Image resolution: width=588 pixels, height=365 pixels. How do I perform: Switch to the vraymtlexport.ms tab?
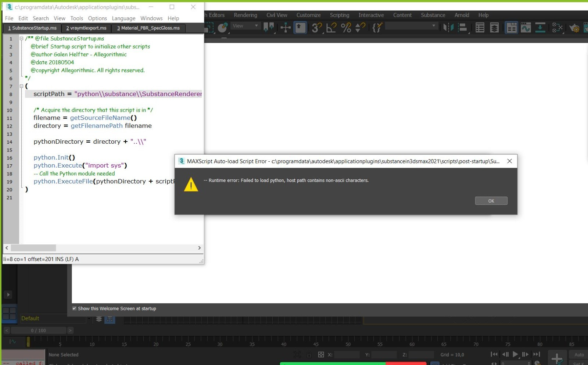click(86, 28)
